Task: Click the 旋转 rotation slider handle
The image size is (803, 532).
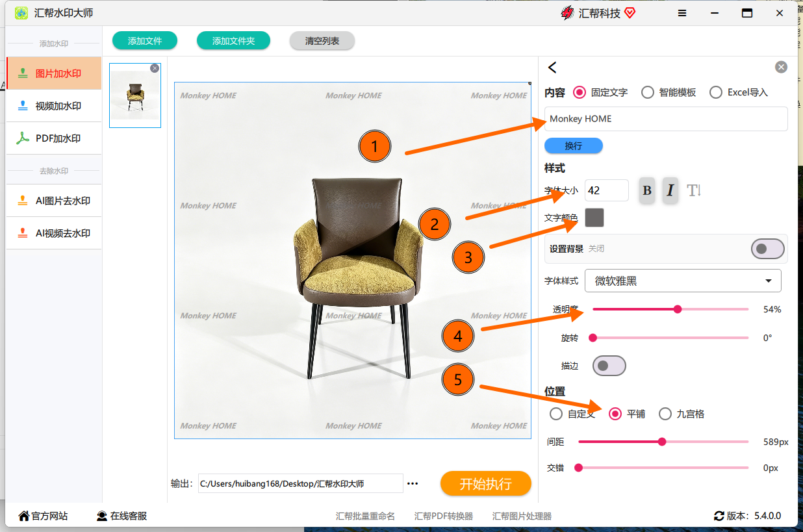Action: pos(593,338)
